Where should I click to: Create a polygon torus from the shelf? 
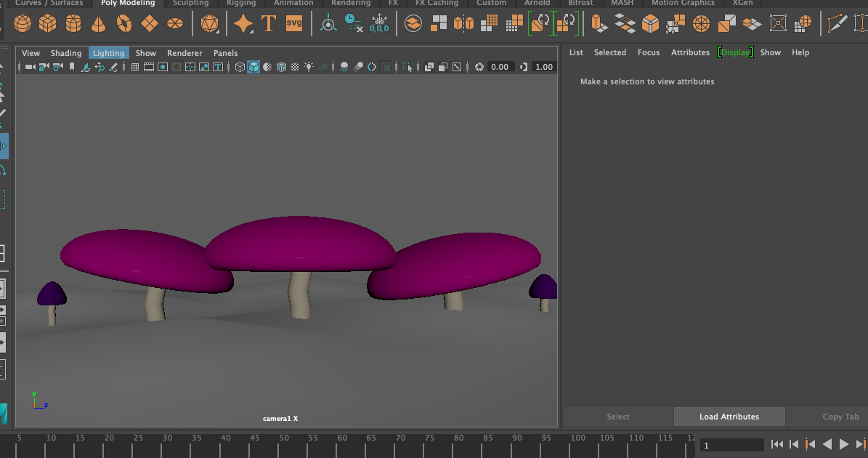coord(124,24)
